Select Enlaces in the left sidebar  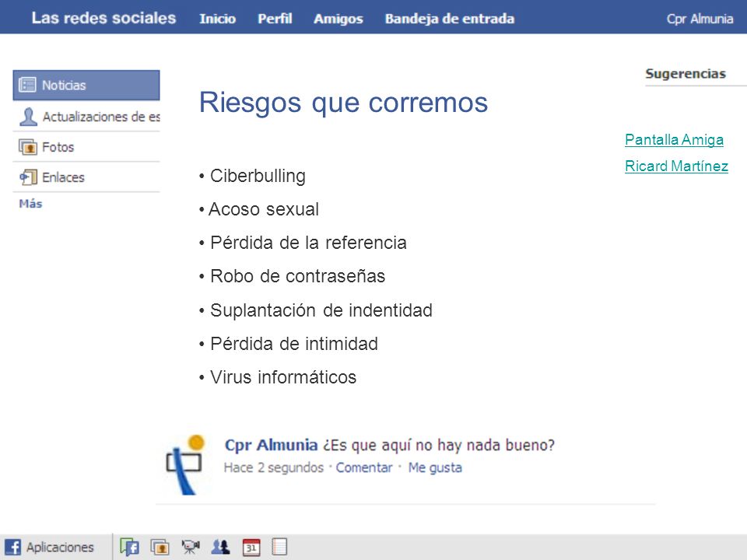[x=86, y=177]
